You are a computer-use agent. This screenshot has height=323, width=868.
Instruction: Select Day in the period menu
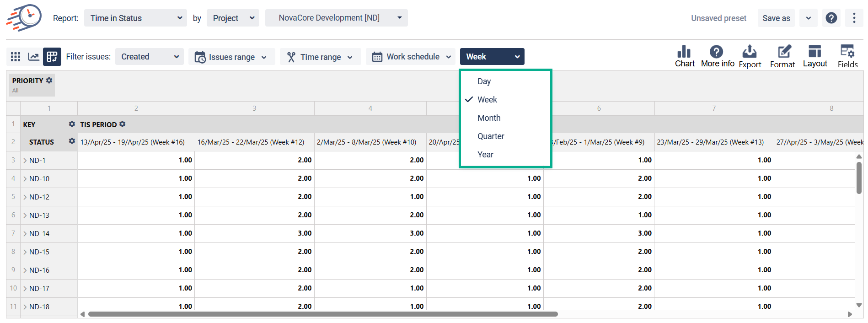pos(484,81)
